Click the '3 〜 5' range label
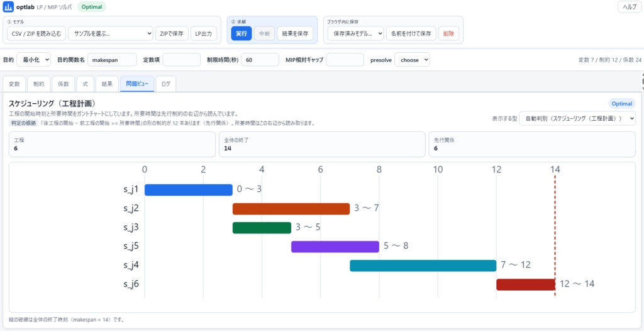This screenshot has width=644, height=331. (x=308, y=227)
